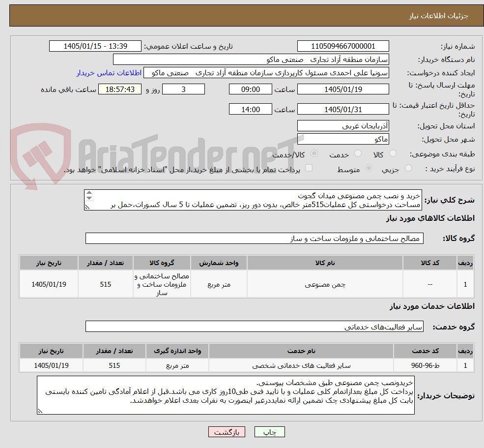Click سایر فعالیت های خدماتی شخصی service cell
The width and height of the screenshot is (484, 448).
pos(301,365)
